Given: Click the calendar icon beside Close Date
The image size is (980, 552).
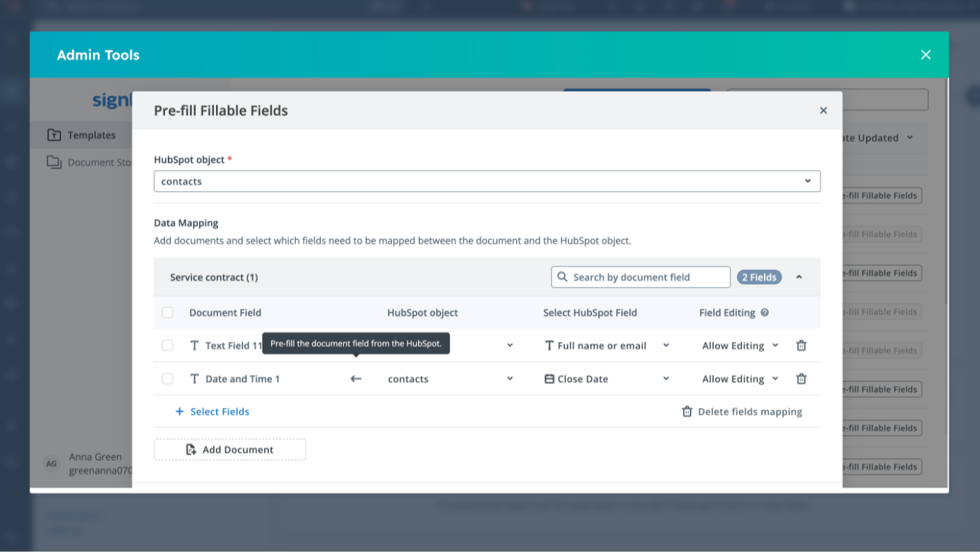Looking at the screenshot, I should (552, 378).
